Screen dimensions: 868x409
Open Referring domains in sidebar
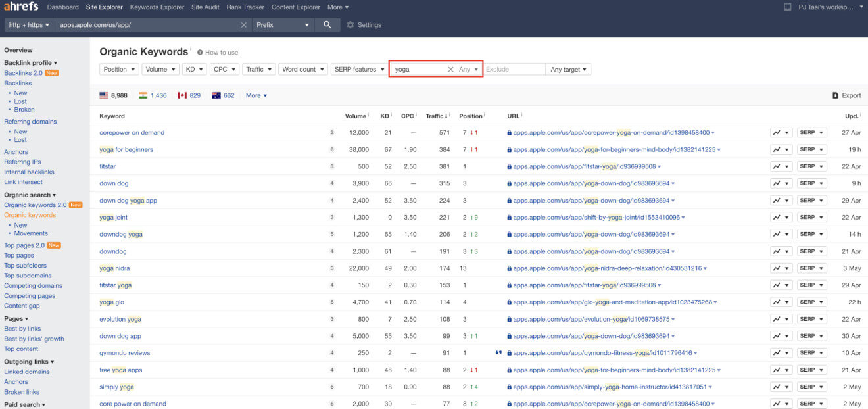30,122
